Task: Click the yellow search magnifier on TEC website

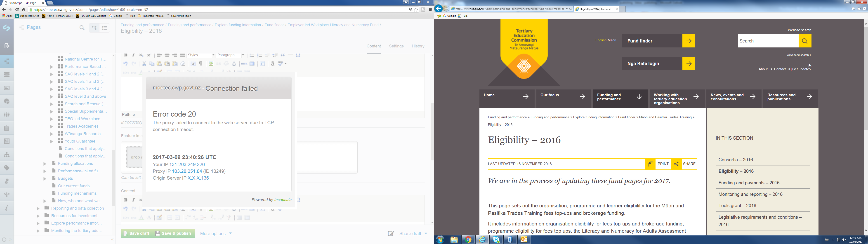Action: point(805,41)
